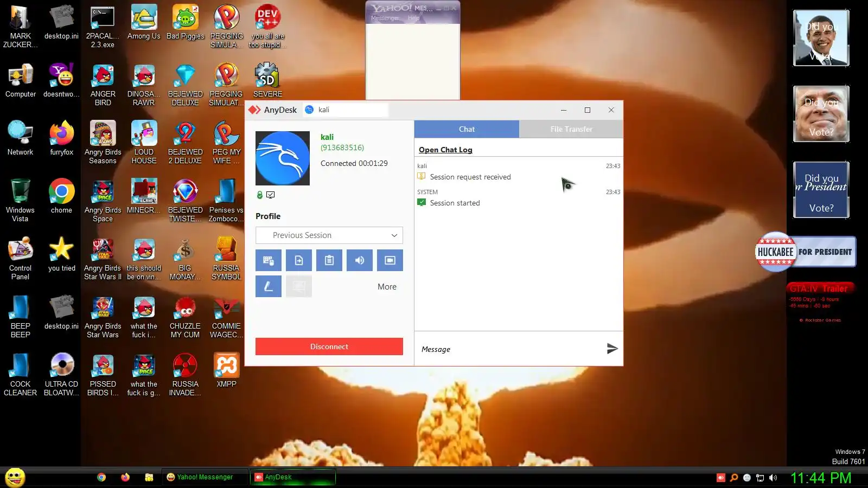Screen dimensions: 868x488
Task: Launch Firefox from the taskbar quick launch
Action: click(x=125, y=477)
